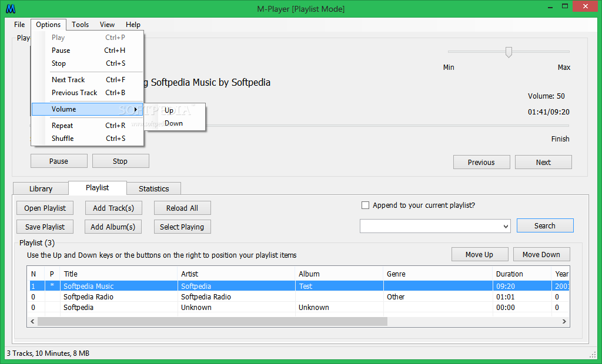Image resolution: width=602 pixels, height=364 pixels.
Task: Click the N column header
Action: [x=38, y=274]
